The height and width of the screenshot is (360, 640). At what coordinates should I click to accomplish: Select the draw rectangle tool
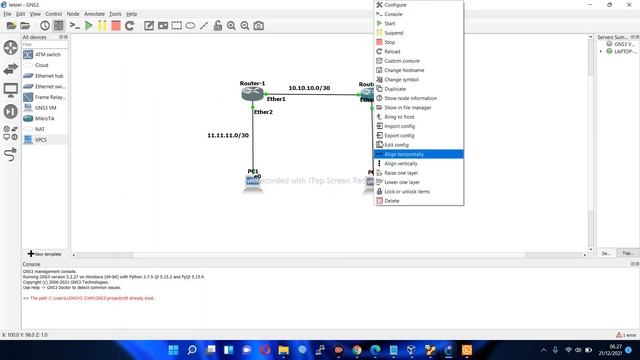176,26
